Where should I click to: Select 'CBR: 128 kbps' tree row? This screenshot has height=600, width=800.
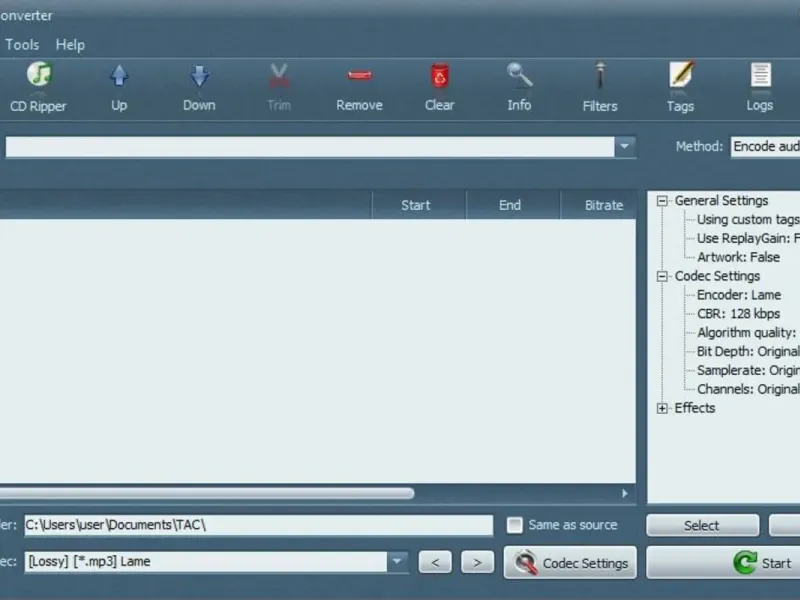(x=738, y=314)
